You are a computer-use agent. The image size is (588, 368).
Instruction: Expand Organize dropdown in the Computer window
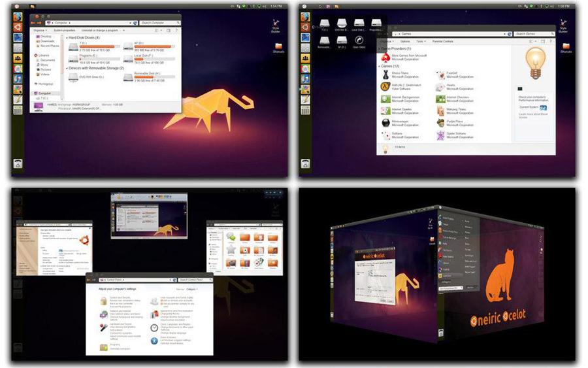(40, 30)
